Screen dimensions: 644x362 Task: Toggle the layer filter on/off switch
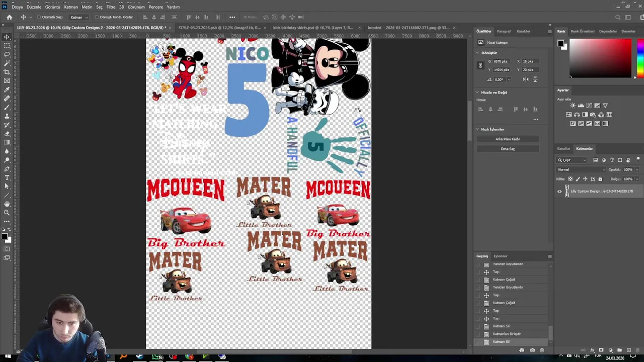(x=638, y=160)
